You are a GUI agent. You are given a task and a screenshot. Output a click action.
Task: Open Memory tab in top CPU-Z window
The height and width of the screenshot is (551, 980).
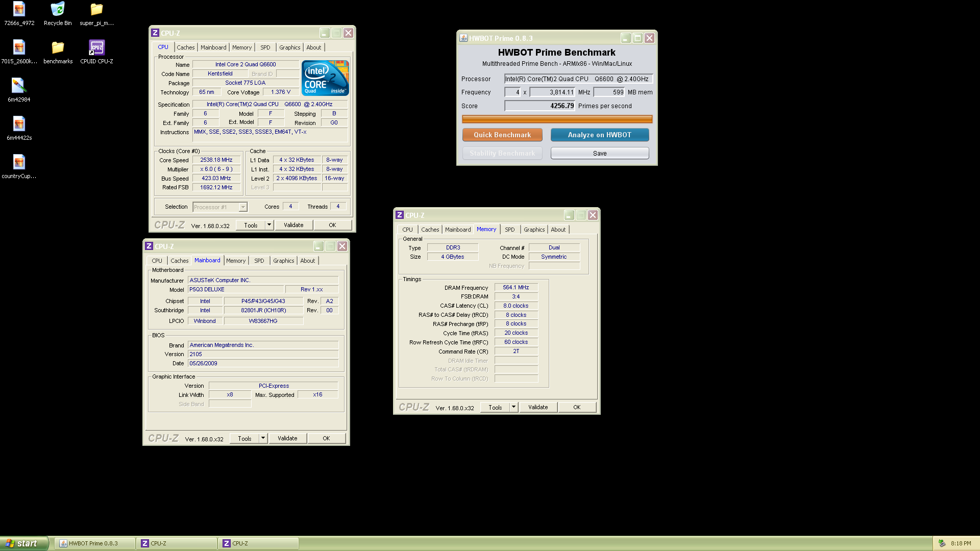(242, 47)
